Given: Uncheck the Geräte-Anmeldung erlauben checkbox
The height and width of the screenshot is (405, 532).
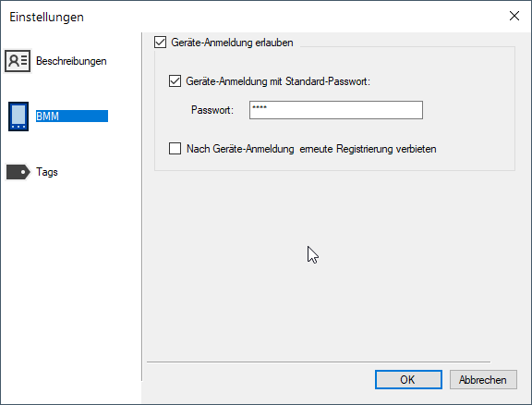Looking at the screenshot, I should pyautogui.click(x=160, y=43).
